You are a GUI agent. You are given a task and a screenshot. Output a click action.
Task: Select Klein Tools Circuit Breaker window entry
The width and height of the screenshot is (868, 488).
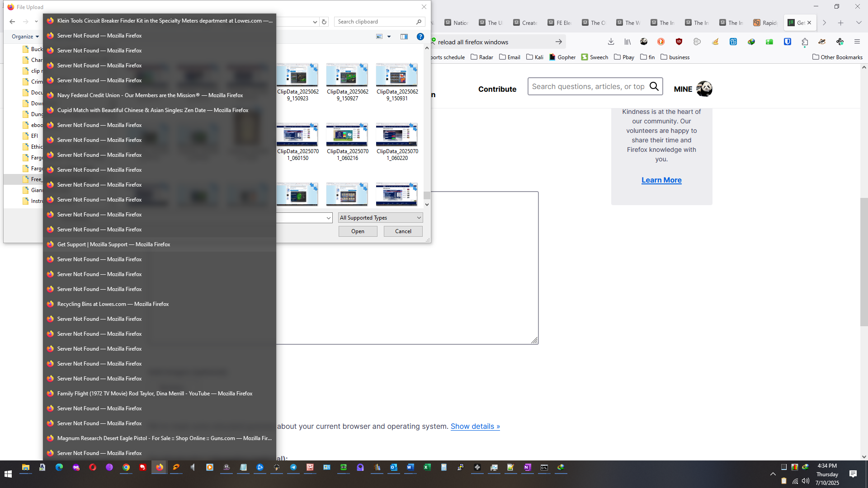[160, 21]
